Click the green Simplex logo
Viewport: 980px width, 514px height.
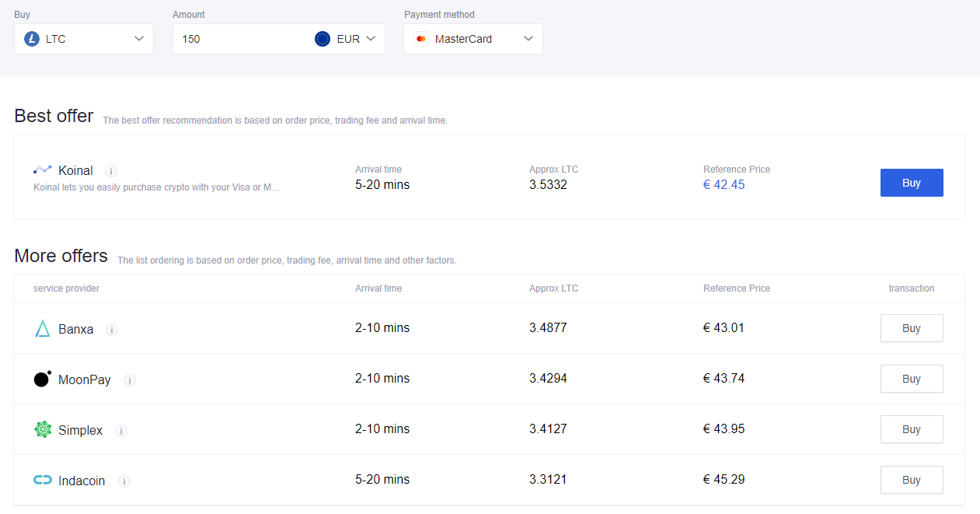click(43, 429)
